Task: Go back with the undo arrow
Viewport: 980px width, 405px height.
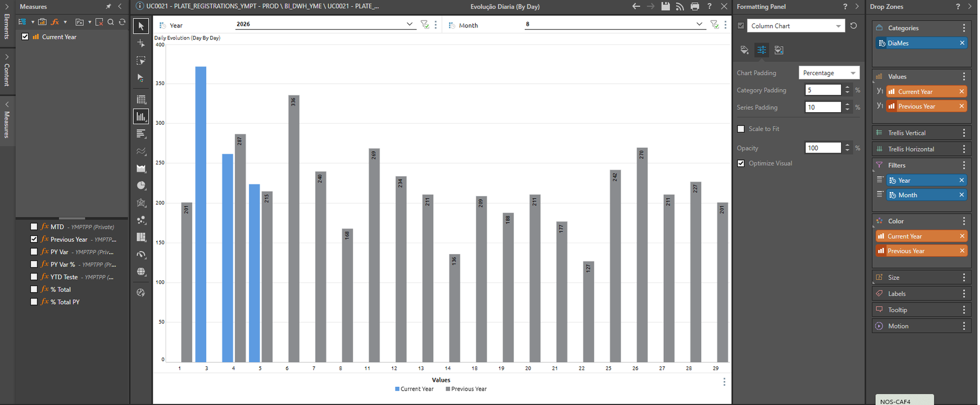Action: [x=636, y=6]
